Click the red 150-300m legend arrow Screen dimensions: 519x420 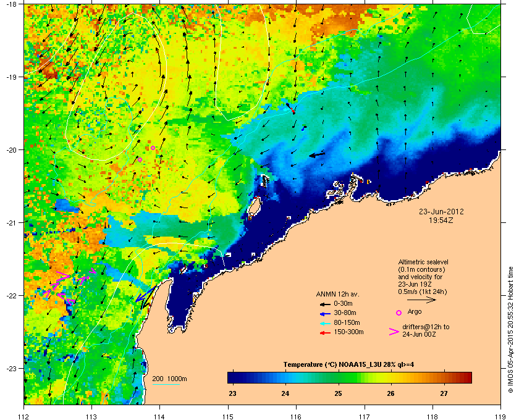click(x=326, y=333)
